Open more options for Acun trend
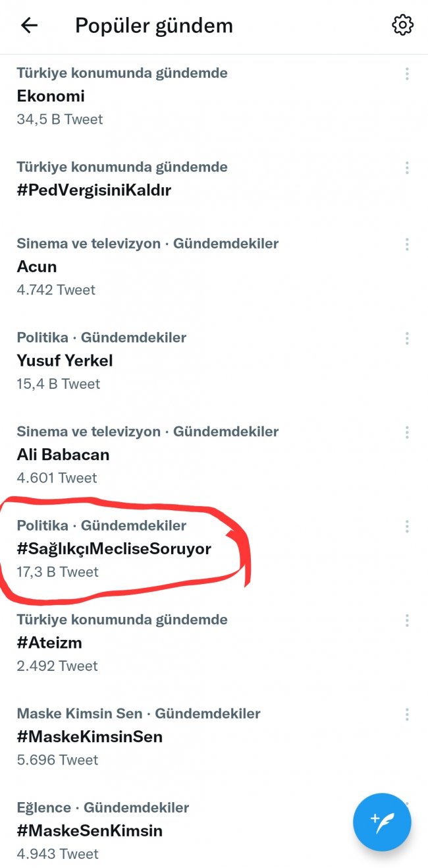The width and height of the screenshot is (428, 868). [407, 245]
